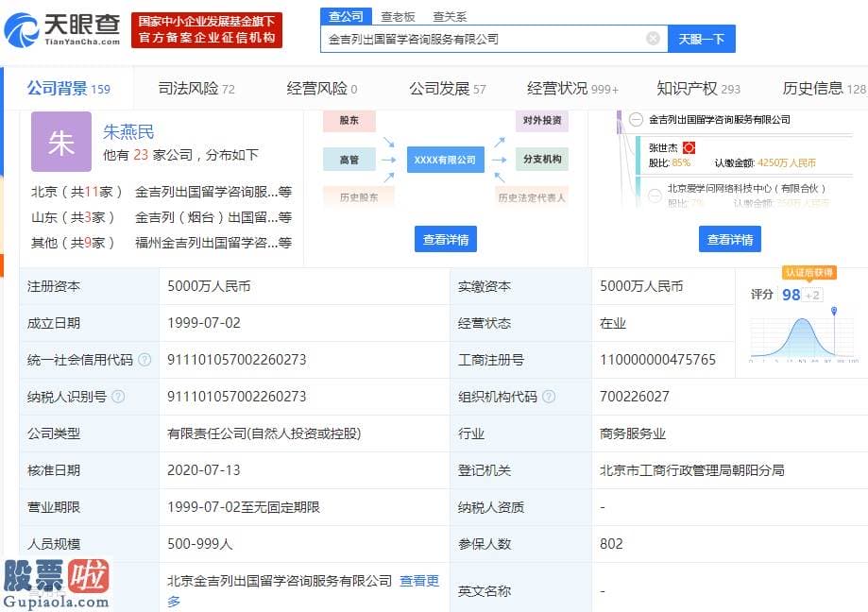Click the 商务服务业 industry value
868x612 pixels.
(632, 433)
